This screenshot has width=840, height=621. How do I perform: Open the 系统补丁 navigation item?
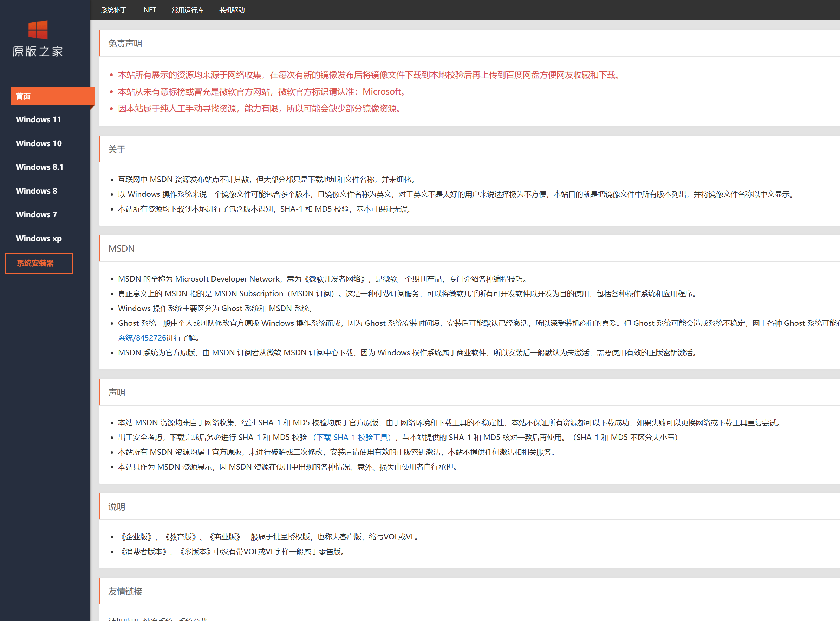[x=113, y=10]
